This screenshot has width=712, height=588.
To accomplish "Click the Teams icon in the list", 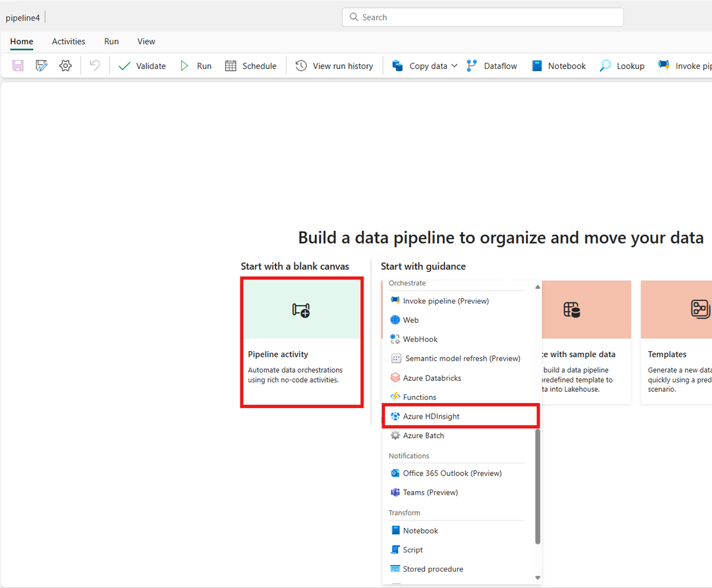I will click(x=395, y=493).
